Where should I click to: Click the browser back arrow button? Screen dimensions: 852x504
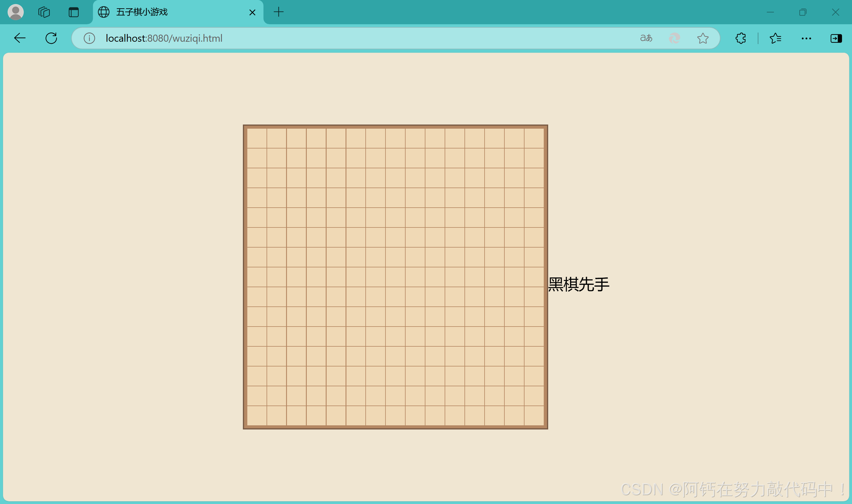(20, 38)
